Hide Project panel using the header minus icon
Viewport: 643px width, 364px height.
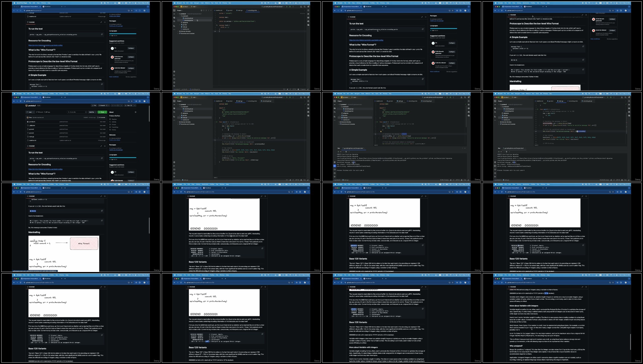tap(211, 10)
